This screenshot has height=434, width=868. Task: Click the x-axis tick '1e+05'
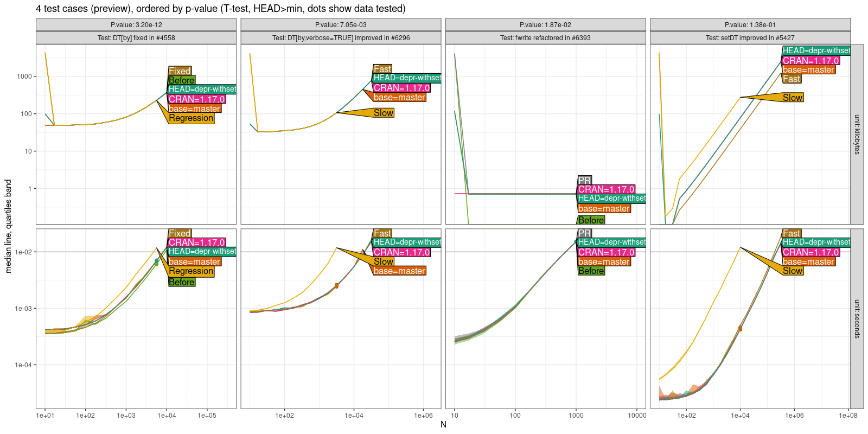[x=207, y=416]
